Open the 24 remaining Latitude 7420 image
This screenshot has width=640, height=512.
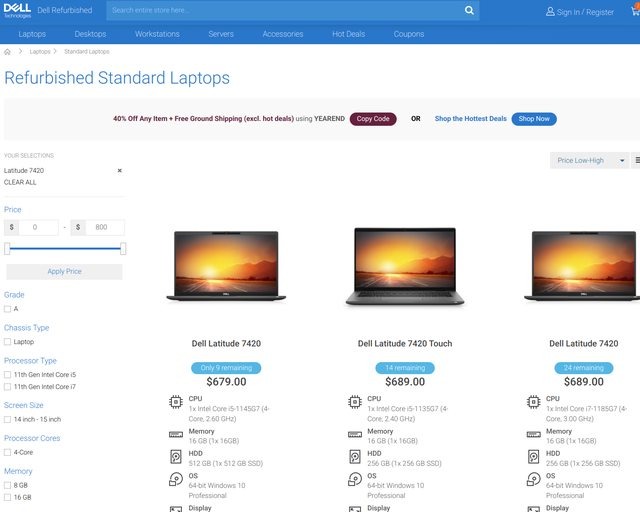pos(584,266)
